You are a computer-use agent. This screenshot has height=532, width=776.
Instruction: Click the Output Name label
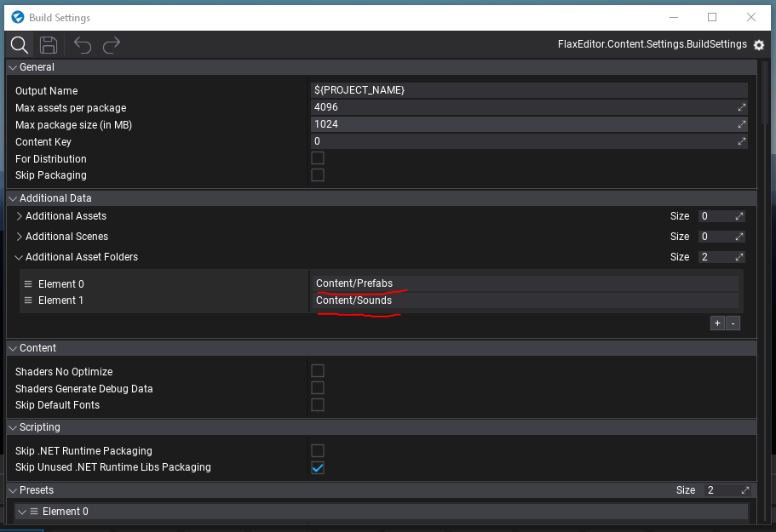47,91
